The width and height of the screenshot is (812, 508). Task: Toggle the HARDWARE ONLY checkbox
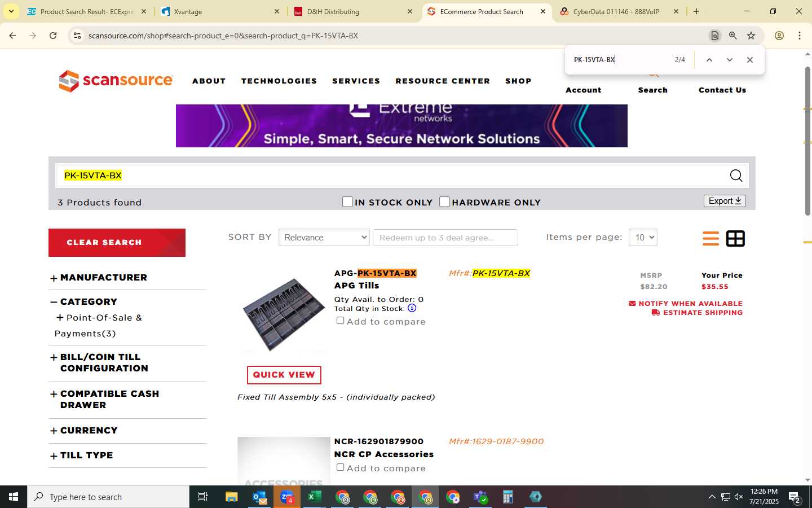(444, 202)
